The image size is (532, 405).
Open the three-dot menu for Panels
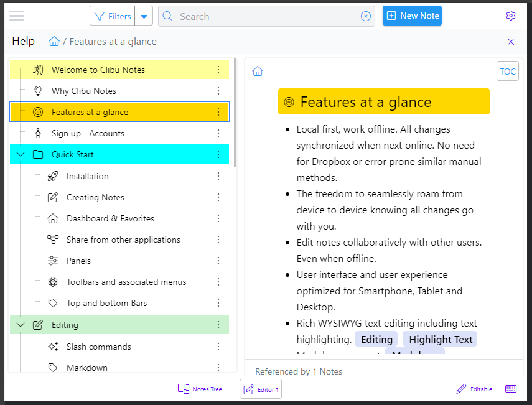(218, 261)
